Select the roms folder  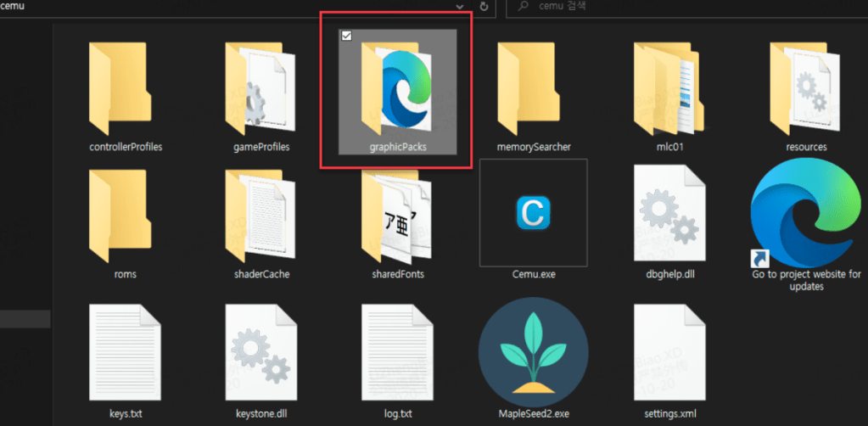coord(125,216)
